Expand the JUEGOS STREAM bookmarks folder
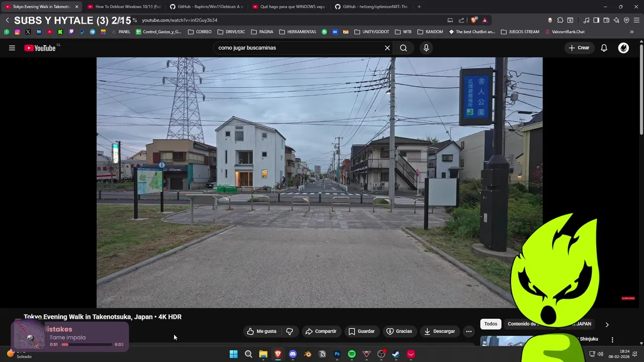The height and width of the screenshot is (362, 644). 520,32
